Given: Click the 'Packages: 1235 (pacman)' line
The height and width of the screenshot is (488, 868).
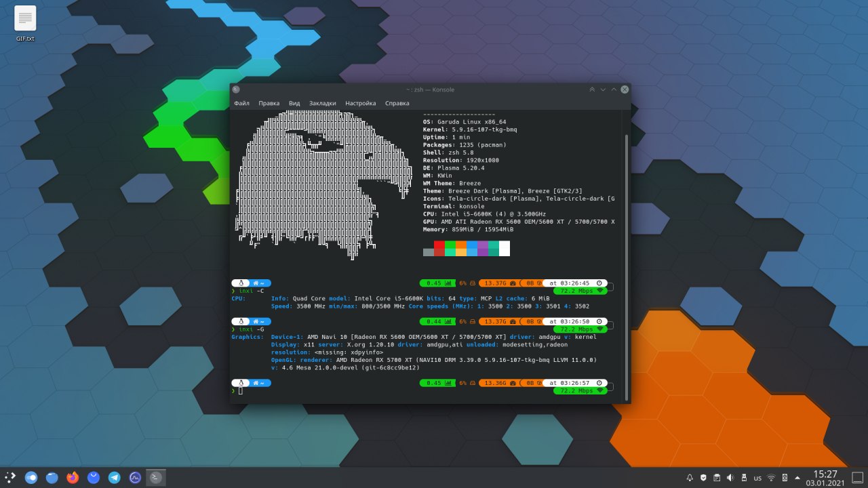Looking at the screenshot, I should [x=465, y=145].
